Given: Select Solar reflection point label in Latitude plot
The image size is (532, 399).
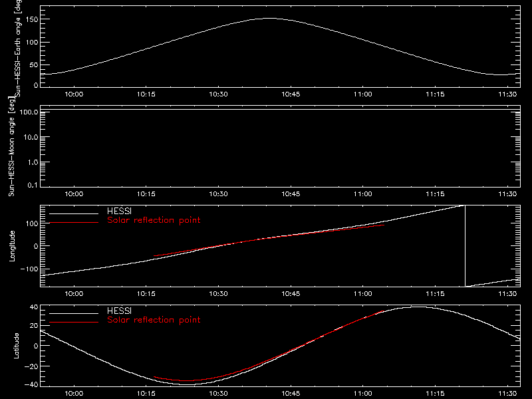Looking at the screenshot, I should click(x=154, y=320).
